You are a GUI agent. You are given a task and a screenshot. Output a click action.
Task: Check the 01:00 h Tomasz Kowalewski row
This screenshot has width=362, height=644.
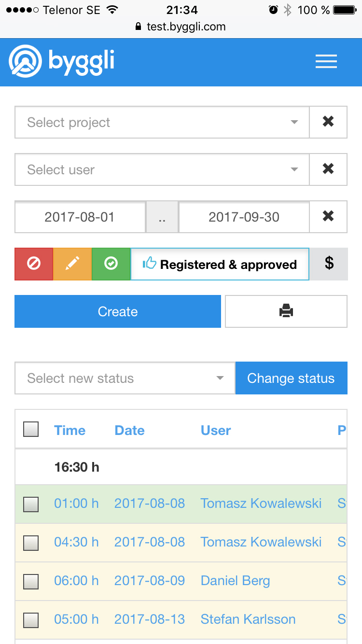31,504
